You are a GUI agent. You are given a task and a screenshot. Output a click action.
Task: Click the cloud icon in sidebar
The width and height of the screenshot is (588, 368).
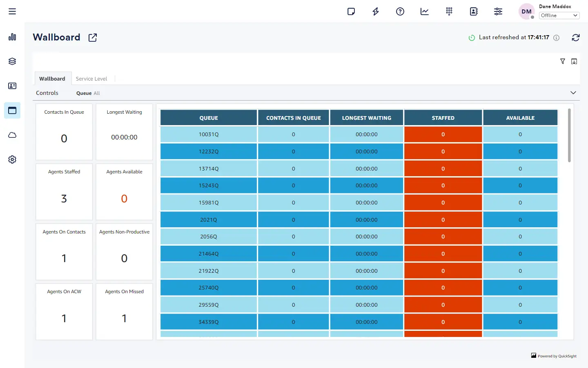click(12, 135)
